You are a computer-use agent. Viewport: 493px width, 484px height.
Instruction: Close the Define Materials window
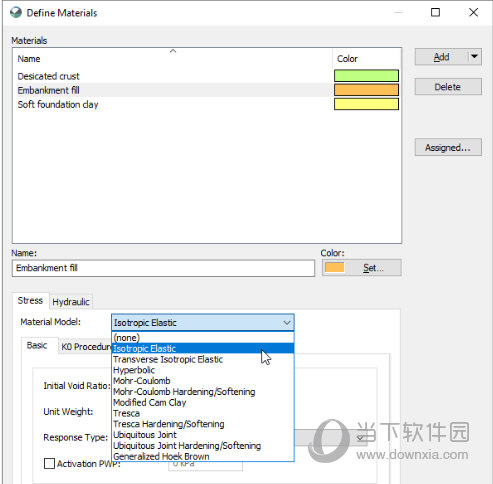tap(473, 13)
